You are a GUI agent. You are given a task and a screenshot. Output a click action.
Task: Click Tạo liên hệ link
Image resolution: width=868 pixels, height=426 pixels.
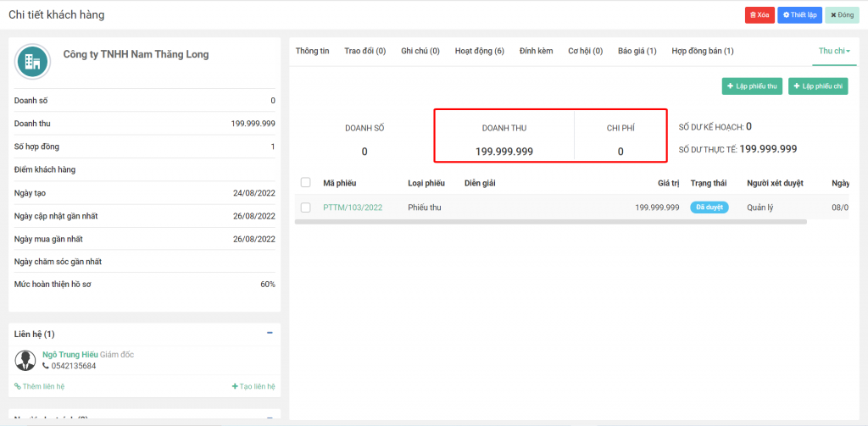(253, 386)
